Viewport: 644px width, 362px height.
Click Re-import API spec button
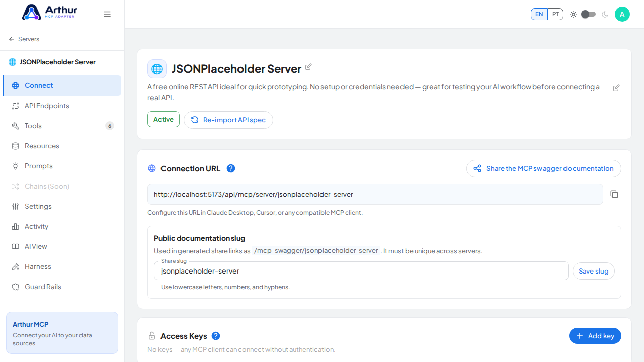pyautogui.click(x=228, y=120)
